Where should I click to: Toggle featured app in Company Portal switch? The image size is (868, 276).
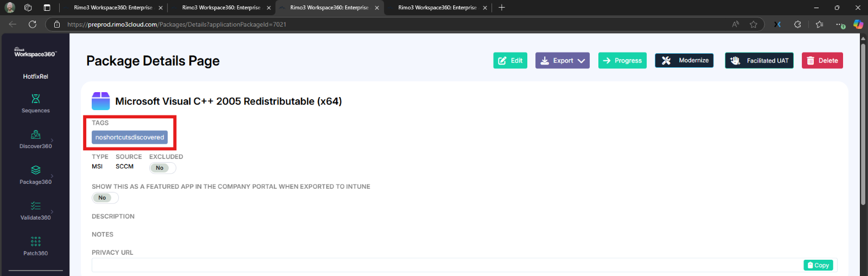105,198
